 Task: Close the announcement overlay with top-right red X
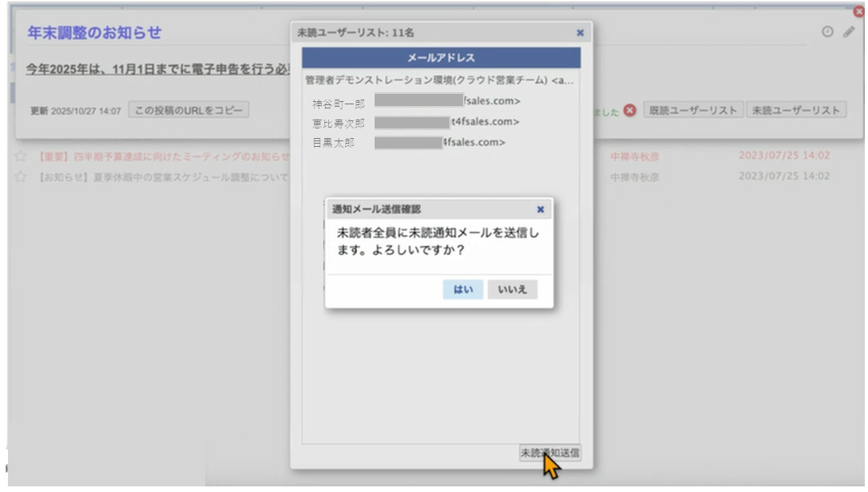tap(860, 11)
